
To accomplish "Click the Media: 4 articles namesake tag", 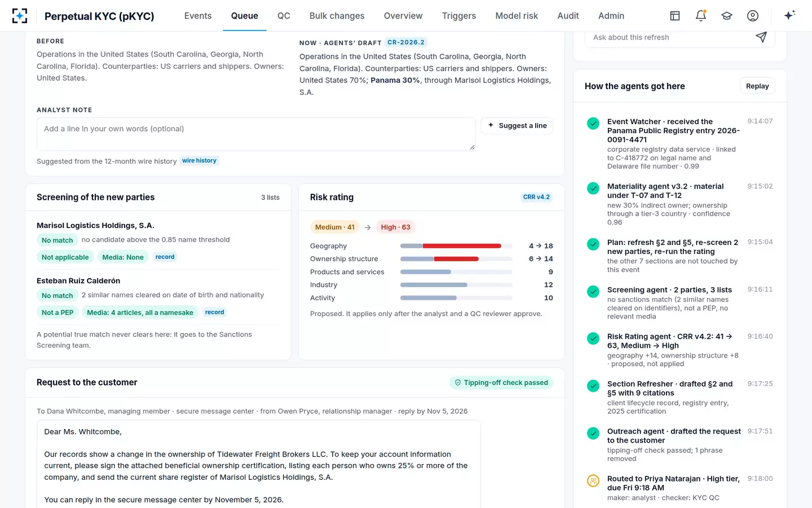I will click(140, 313).
